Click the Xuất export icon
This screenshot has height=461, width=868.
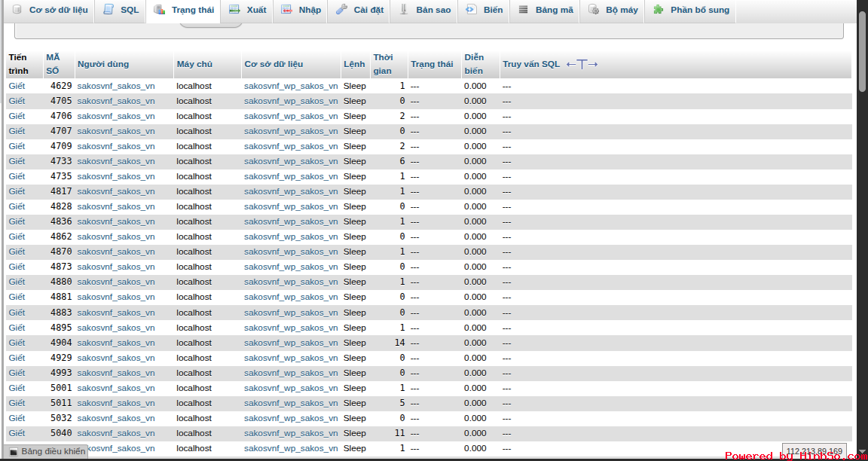coord(234,10)
